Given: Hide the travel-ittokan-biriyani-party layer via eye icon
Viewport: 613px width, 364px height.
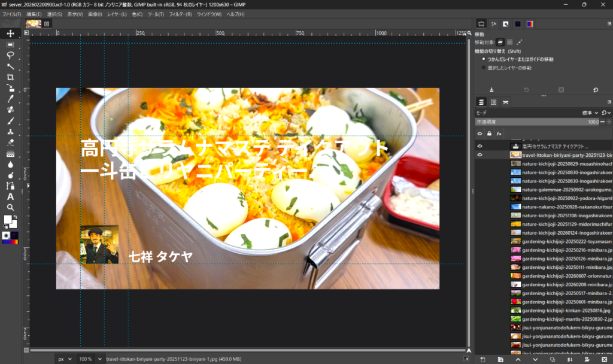Looking at the screenshot, I should tap(480, 154).
